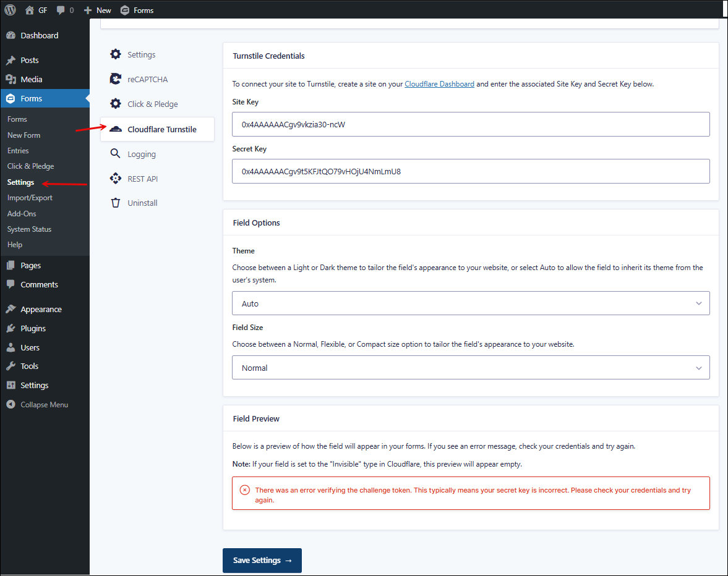The height and width of the screenshot is (576, 728).
Task: Click into the Site Key field
Action: pos(471,124)
